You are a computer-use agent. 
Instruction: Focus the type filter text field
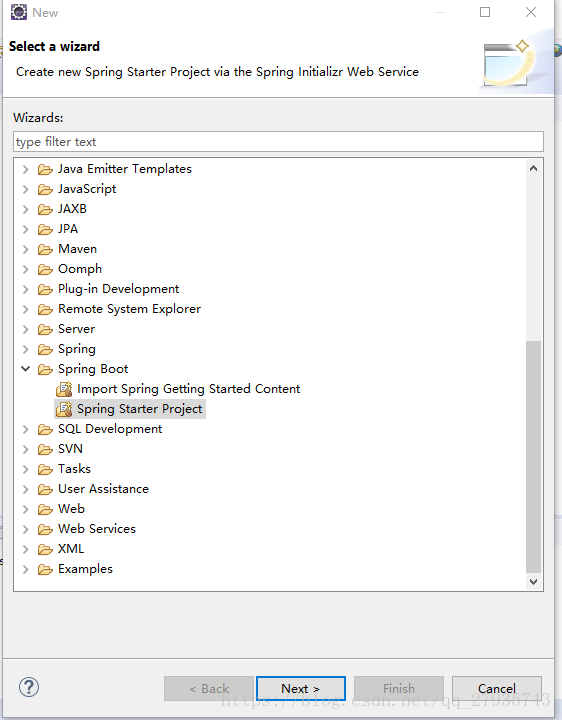(278, 141)
